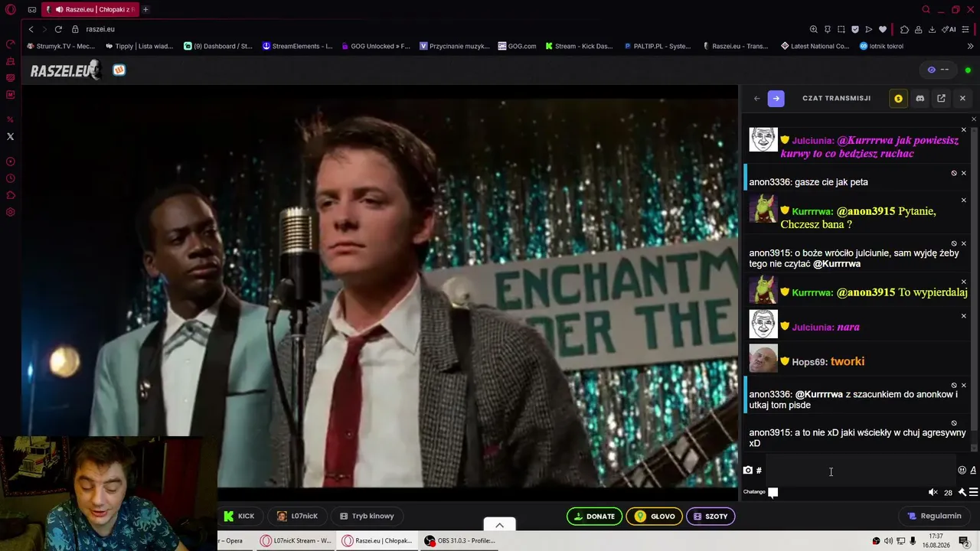Open the Player icon in Opera sidebar
The width and height of the screenshot is (980, 551).
tap(11, 161)
